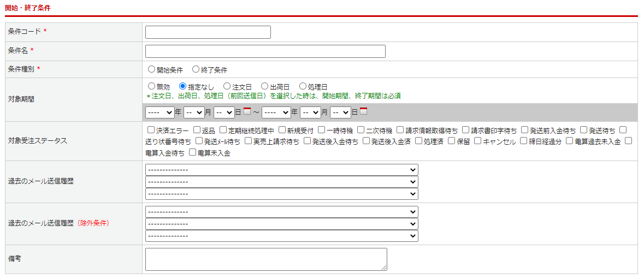Open the end month dropdown
The width and height of the screenshot is (644, 279).
[x=310, y=112]
